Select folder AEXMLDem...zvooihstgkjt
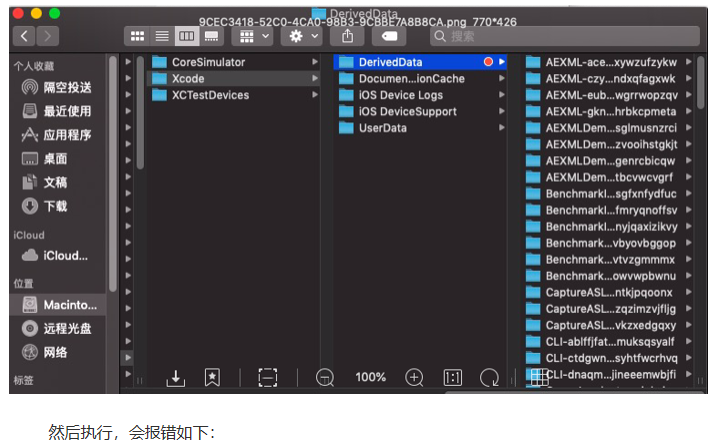Viewport: 719px width, 448px height. 608,144
